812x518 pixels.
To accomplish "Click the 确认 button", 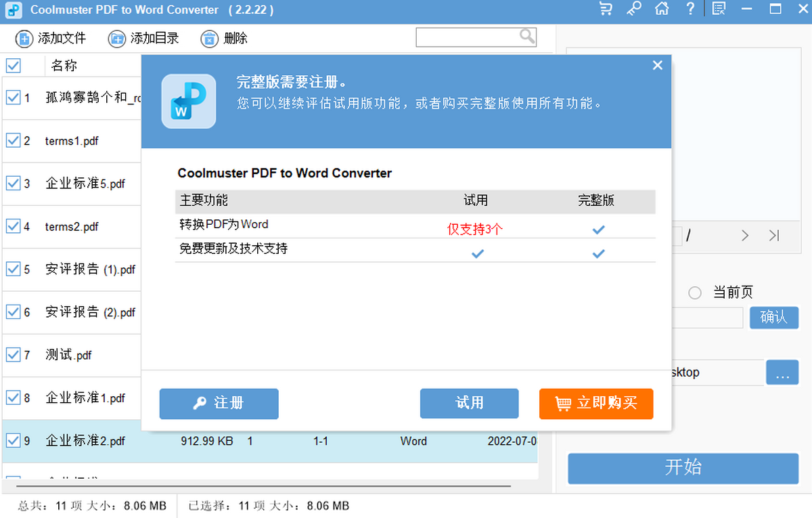I will click(x=774, y=318).
